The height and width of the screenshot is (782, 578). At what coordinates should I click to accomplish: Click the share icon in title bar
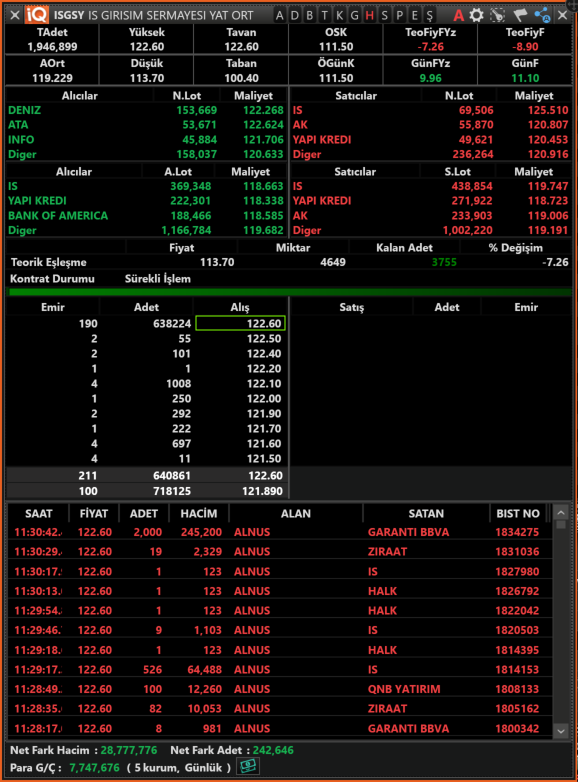coord(542,15)
